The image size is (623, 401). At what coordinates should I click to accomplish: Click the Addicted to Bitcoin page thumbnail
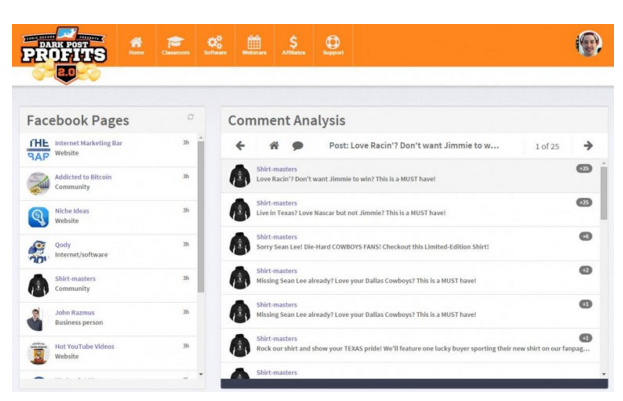pyautogui.click(x=39, y=184)
